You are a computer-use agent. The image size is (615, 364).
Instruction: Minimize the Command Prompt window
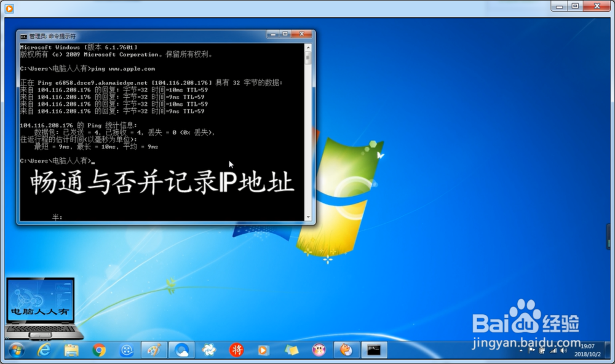pyautogui.click(x=273, y=34)
